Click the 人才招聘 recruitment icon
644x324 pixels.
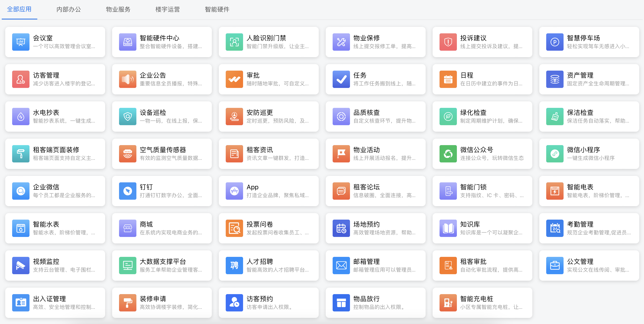click(234, 265)
